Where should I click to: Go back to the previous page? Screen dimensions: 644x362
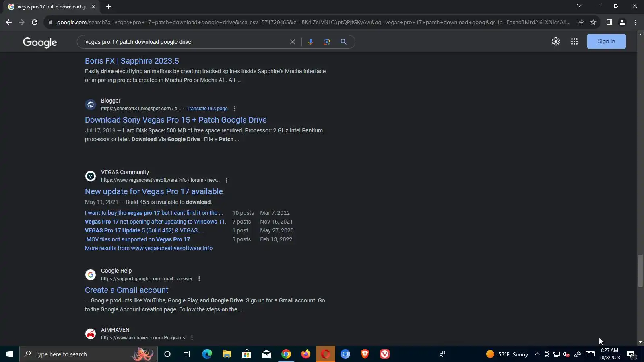(9, 22)
